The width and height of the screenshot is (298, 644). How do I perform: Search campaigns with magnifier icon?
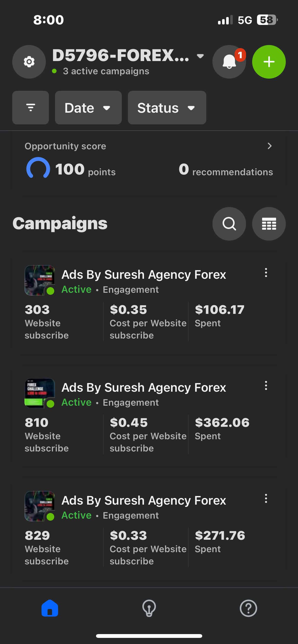[229, 224]
